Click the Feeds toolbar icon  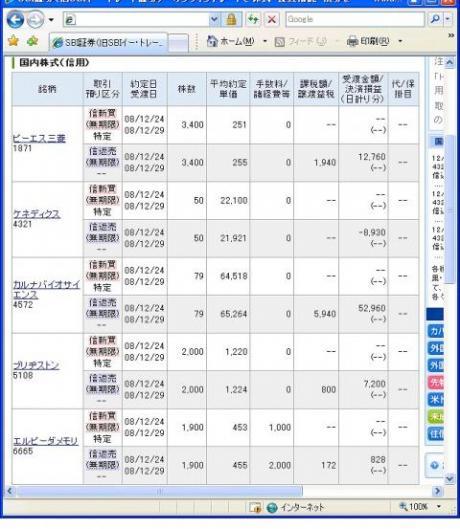[x=280, y=41]
